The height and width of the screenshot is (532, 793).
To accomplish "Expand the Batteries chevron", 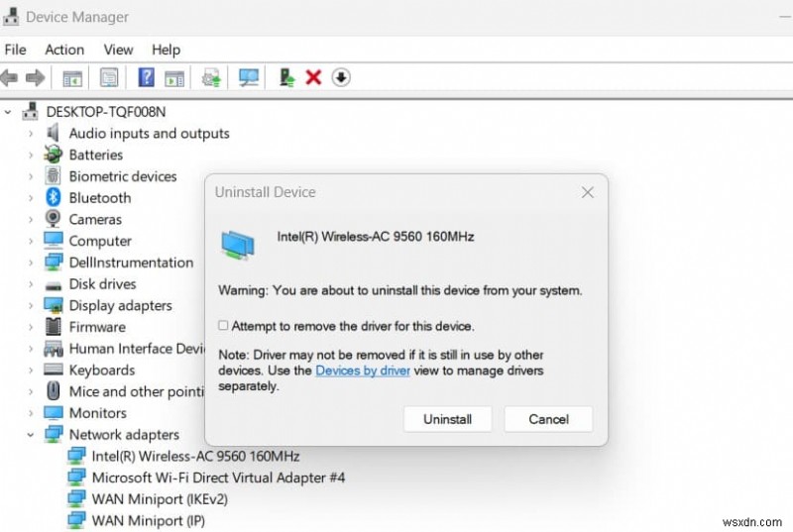I will click(31, 156).
